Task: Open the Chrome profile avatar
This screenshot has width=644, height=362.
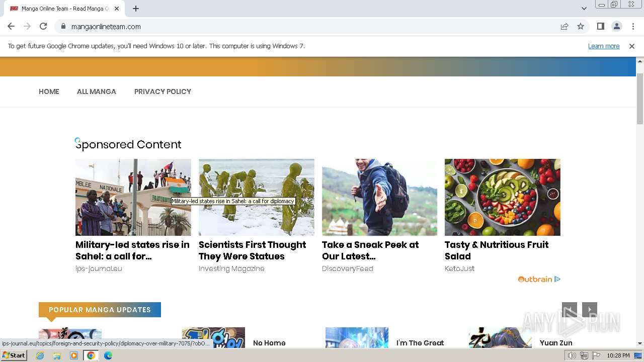Action: pyautogui.click(x=616, y=26)
